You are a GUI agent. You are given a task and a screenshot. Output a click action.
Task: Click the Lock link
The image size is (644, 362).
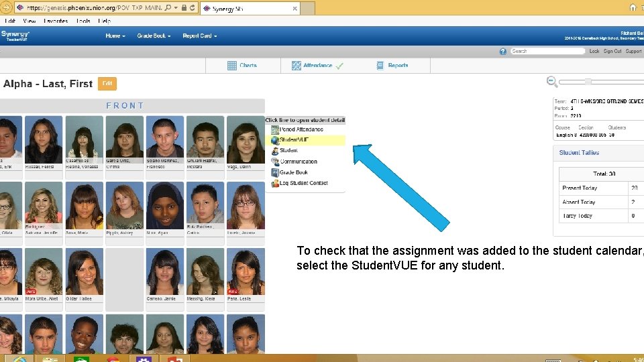[x=594, y=52]
